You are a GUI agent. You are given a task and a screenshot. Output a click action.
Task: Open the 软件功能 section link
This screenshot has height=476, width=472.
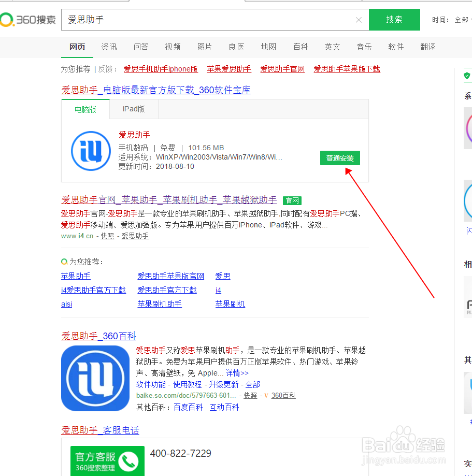tap(151, 385)
